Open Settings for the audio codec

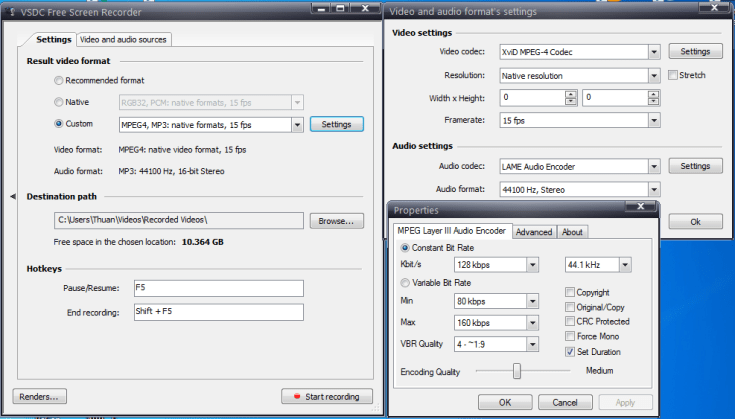[694, 166]
